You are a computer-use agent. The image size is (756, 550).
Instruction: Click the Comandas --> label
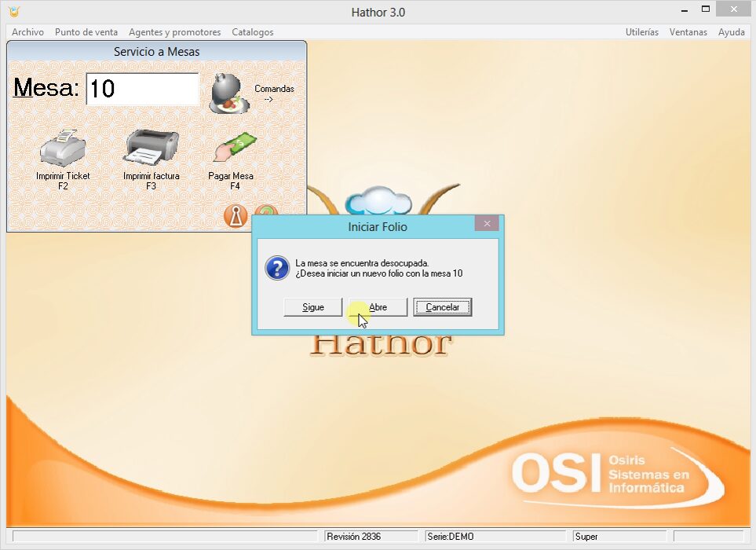pyautogui.click(x=274, y=93)
